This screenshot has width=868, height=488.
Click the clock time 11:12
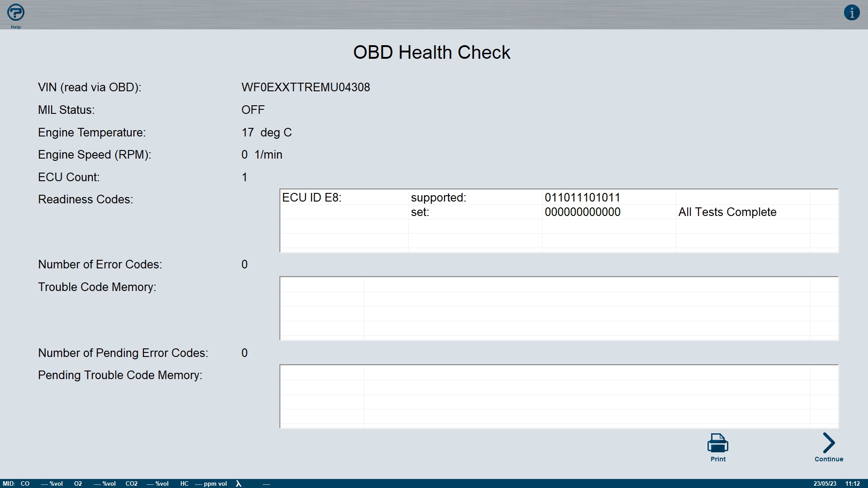[x=852, y=483]
